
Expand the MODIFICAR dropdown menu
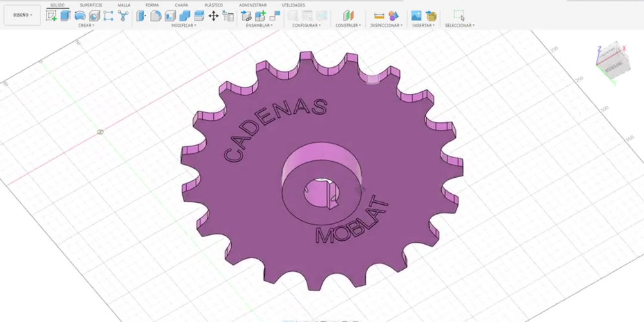click(184, 26)
